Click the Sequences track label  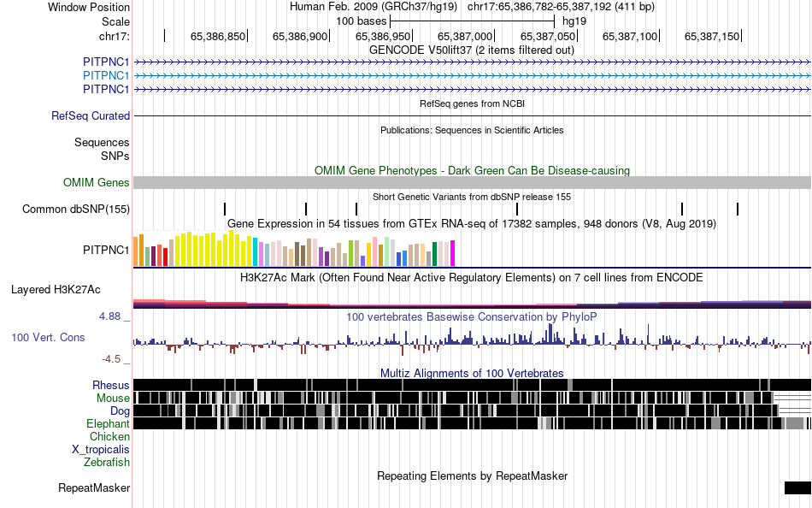[102, 142]
